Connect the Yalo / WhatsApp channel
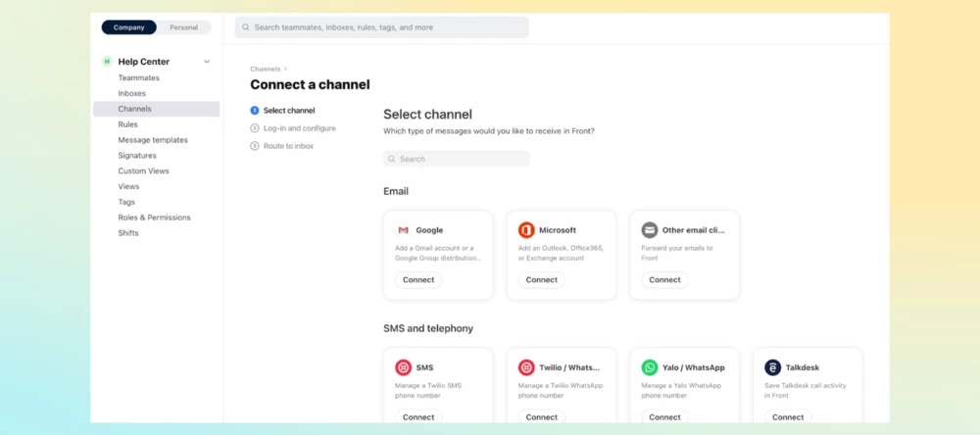The height and width of the screenshot is (435, 980). [x=665, y=417]
